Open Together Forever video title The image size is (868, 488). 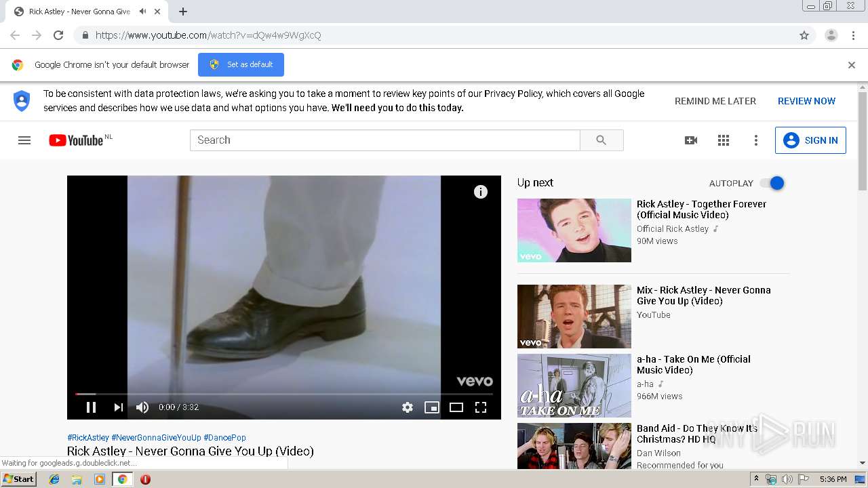[x=701, y=209]
